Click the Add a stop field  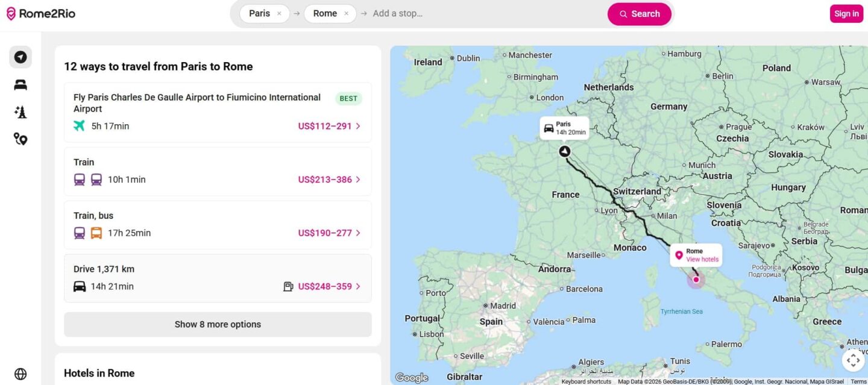[x=398, y=13]
